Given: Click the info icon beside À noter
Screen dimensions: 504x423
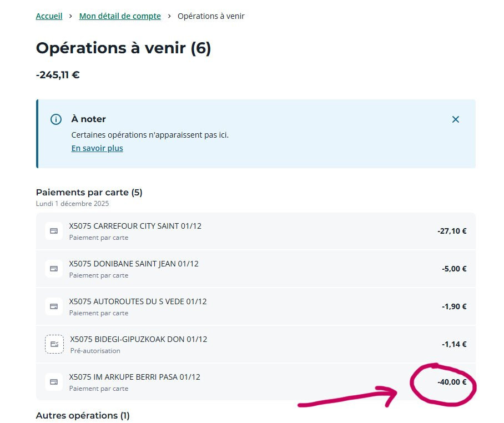Looking at the screenshot, I should pos(56,119).
